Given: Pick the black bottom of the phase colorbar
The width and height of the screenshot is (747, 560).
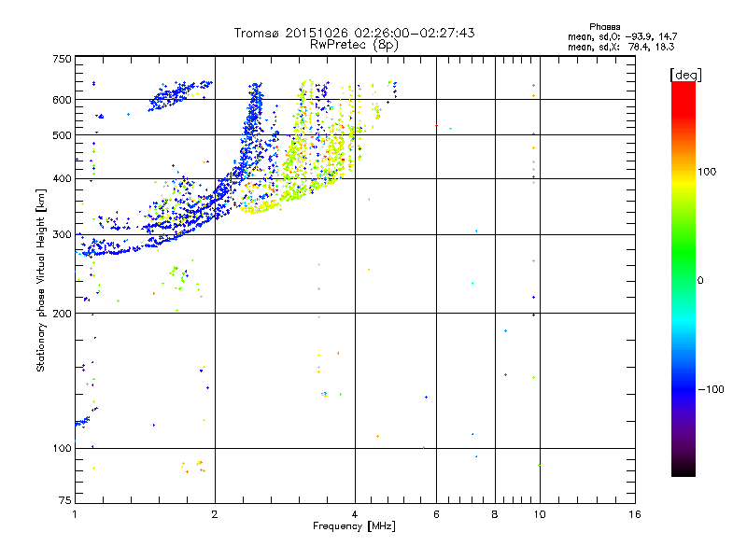Looking at the screenshot, I should click(x=684, y=469).
